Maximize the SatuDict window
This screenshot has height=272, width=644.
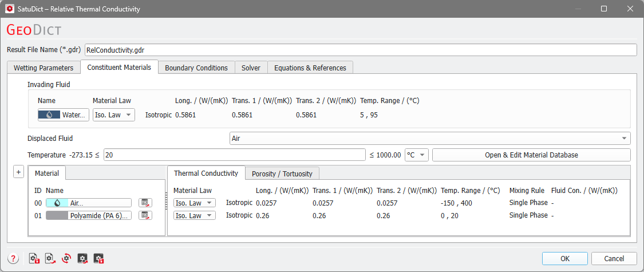(x=604, y=9)
